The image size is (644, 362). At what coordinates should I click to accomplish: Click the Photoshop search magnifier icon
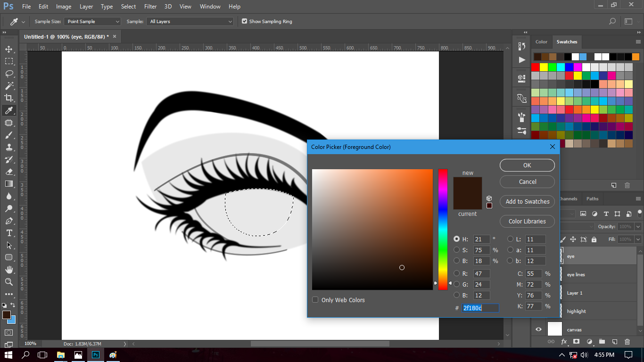tap(612, 21)
